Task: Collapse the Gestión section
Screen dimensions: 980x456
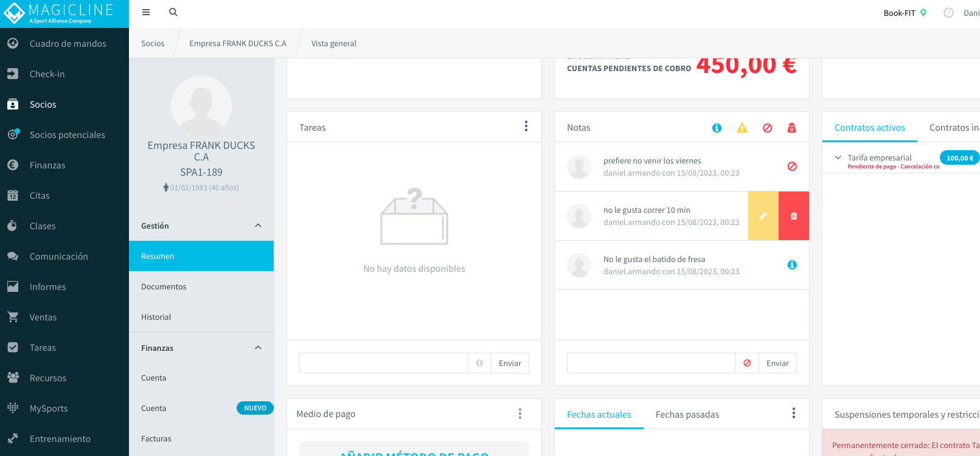Action: tap(258, 226)
